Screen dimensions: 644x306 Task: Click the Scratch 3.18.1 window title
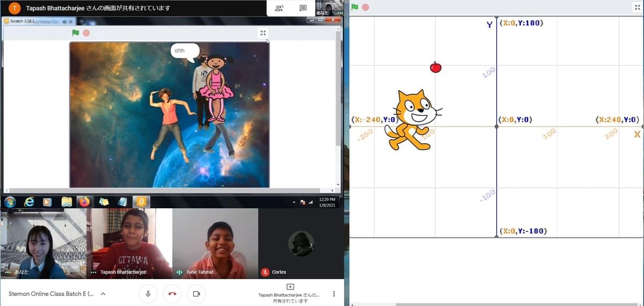pos(23,20)
